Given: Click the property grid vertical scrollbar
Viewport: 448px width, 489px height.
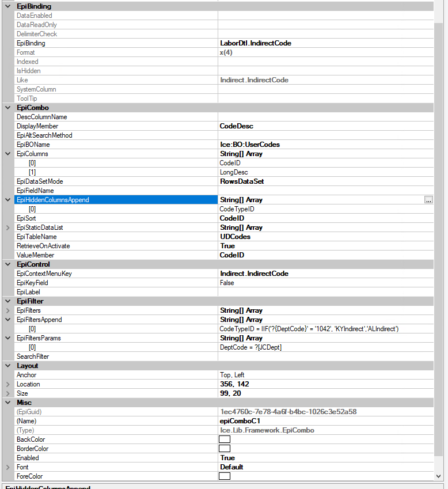Looking at the screenshot, I should click(x=439, y=230).
